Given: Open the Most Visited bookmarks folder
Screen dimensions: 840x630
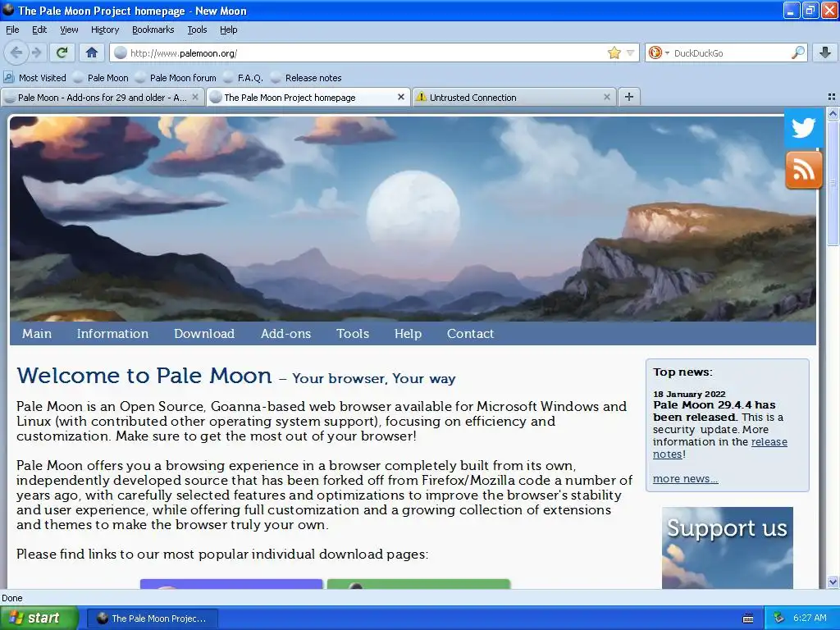Looking at the screenshot, I should tap(34, 78).
